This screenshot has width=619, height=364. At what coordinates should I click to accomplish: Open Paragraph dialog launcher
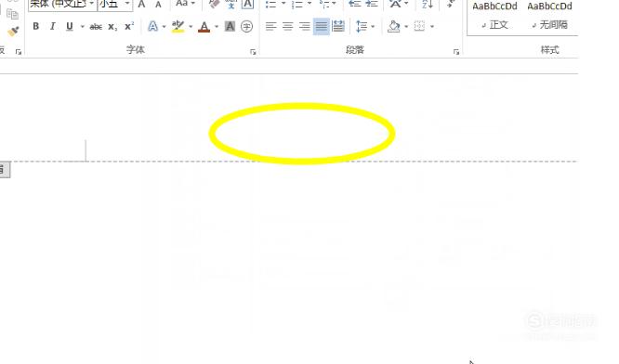(456, 52)
